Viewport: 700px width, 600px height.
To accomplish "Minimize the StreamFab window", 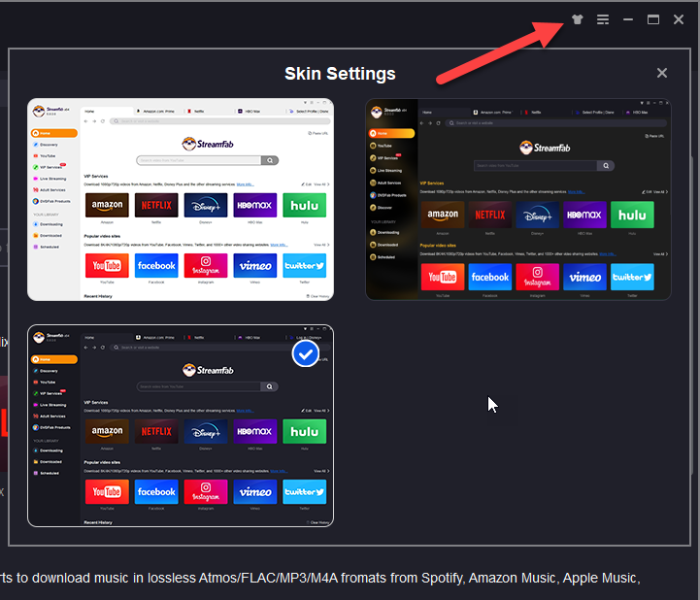I will (628, 19).
